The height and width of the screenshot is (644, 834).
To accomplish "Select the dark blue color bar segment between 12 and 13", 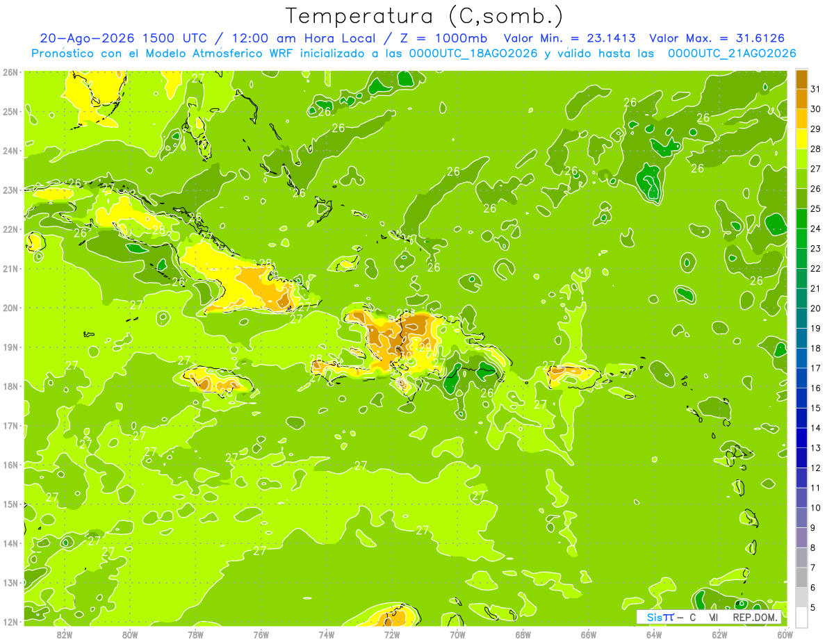I will [801, 458].
